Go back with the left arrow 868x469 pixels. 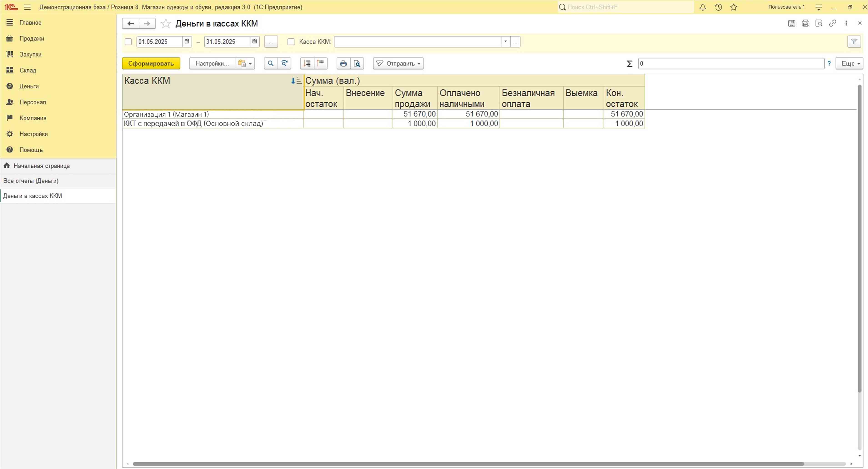[131, 24]
